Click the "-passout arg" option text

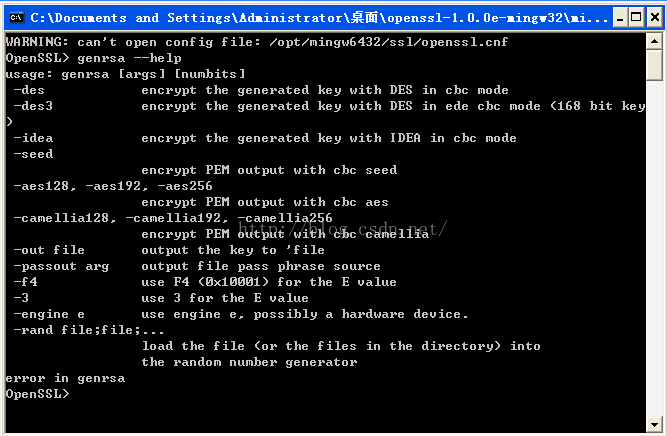tap(61, 266)
